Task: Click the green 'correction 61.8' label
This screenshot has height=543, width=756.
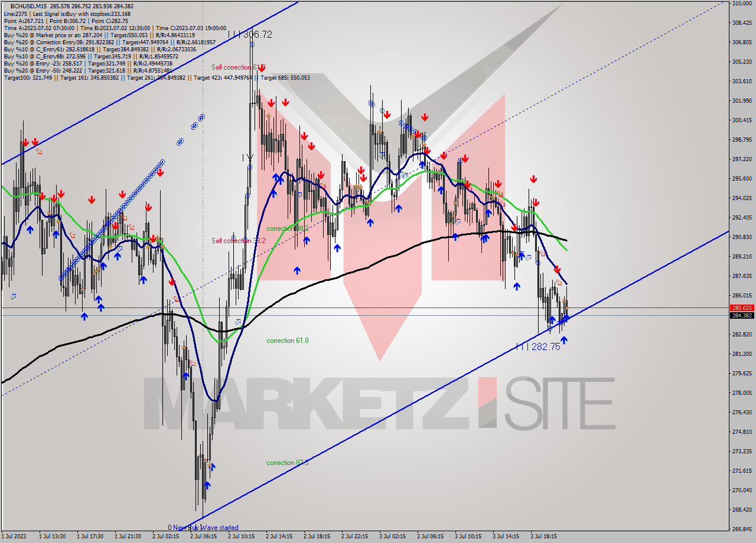Action: [288, 341]
